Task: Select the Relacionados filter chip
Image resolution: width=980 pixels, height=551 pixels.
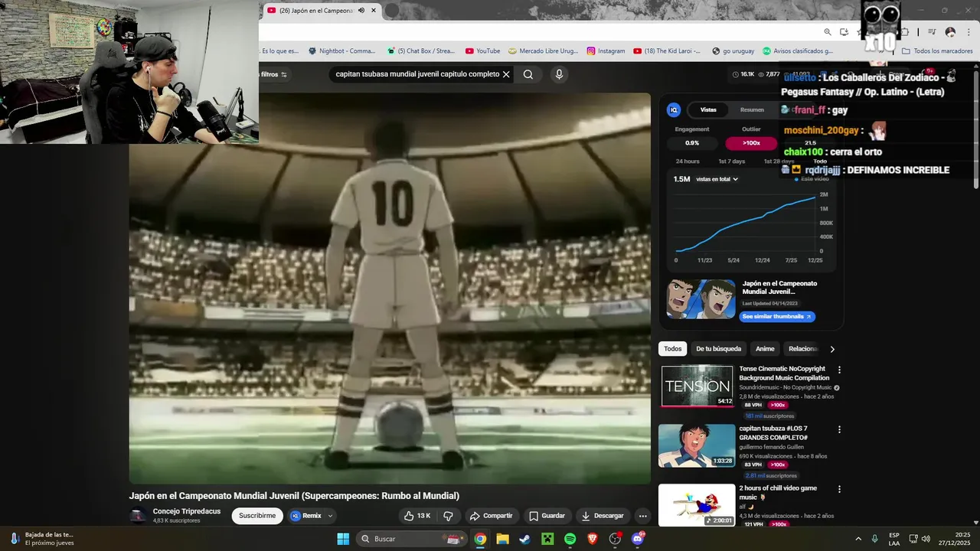Action: (x=803, y=349)
